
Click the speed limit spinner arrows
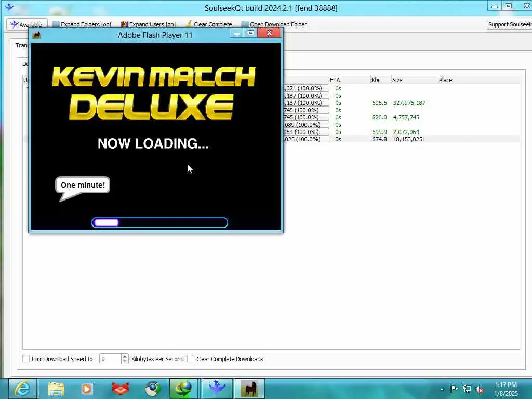click(125, 359)
